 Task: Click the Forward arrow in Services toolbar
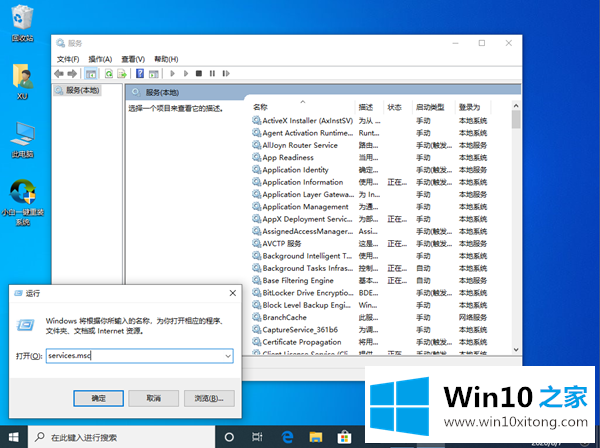(x=72, y=73)
